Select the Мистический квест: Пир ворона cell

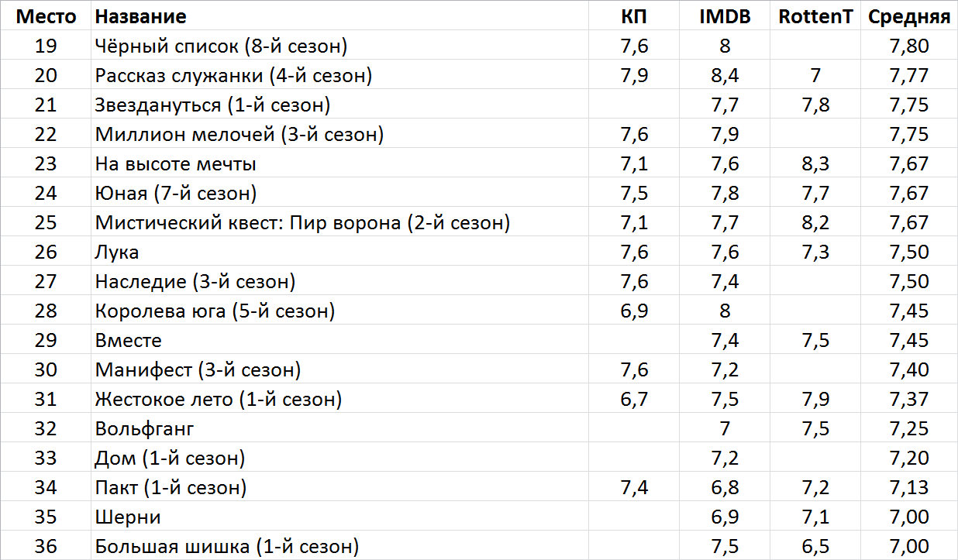coord(302,223)
